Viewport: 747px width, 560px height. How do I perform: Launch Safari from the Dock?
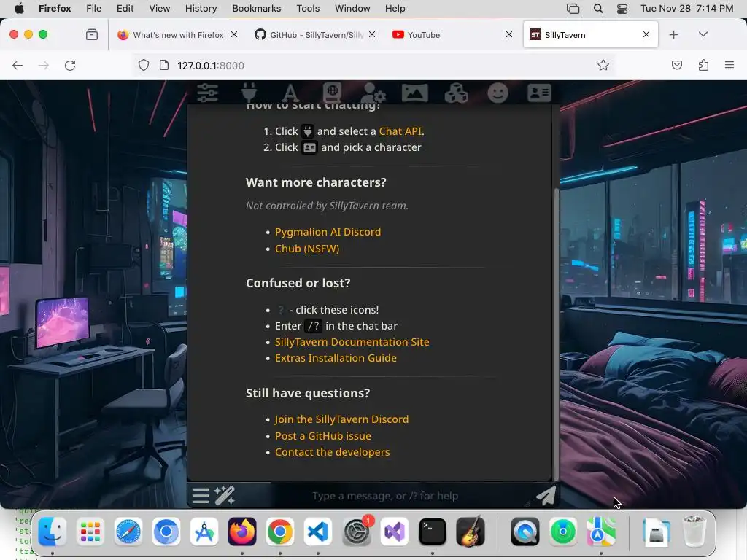click(128, 532)
